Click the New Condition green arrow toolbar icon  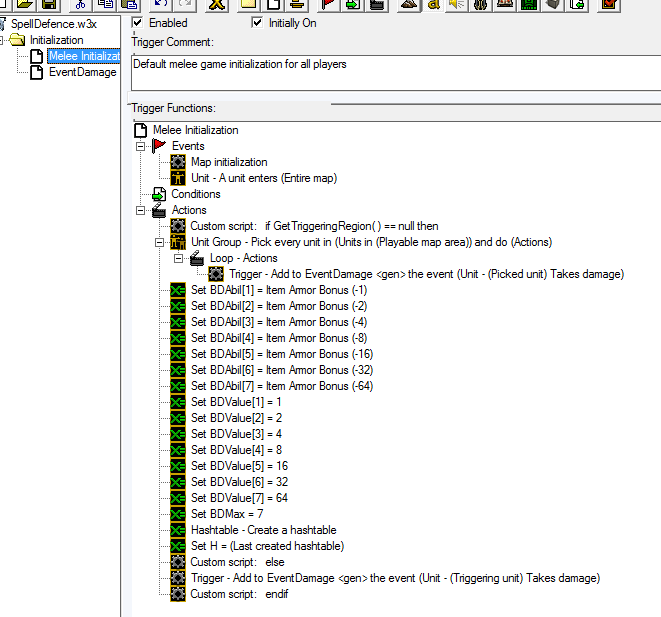point(353,4)
